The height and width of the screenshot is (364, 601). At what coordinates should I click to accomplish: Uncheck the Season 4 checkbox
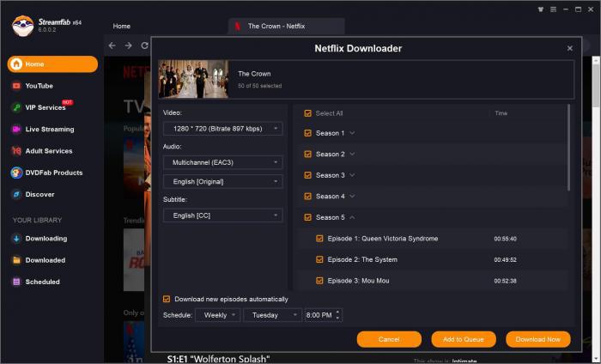pyautogui.click(x=307, y=197)
